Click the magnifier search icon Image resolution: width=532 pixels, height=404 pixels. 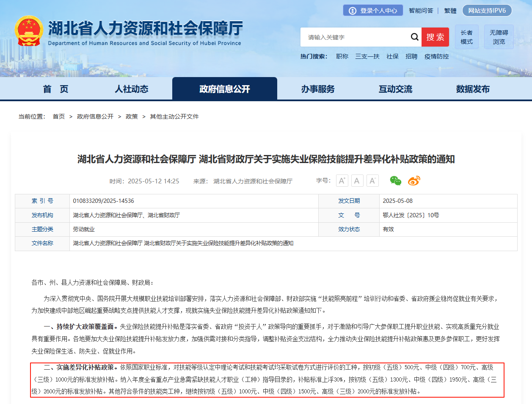click(x=415, y=37)
